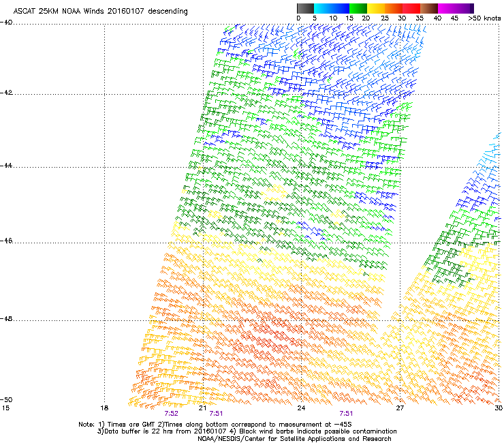Viewport: 504px width, 443px height.
Task: Click the NOAA/NESDIS Center credit line
Action: (x=294, y=439)
